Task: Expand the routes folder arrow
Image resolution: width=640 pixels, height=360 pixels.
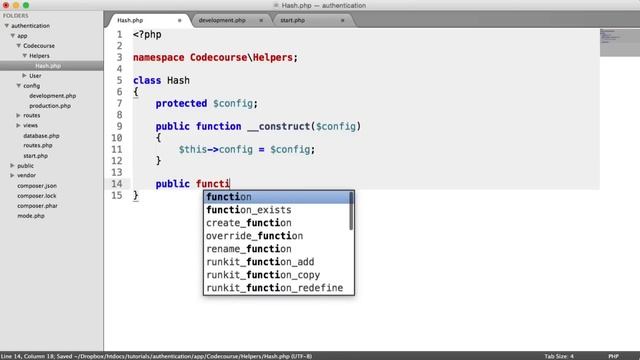Action: point(18,116)
